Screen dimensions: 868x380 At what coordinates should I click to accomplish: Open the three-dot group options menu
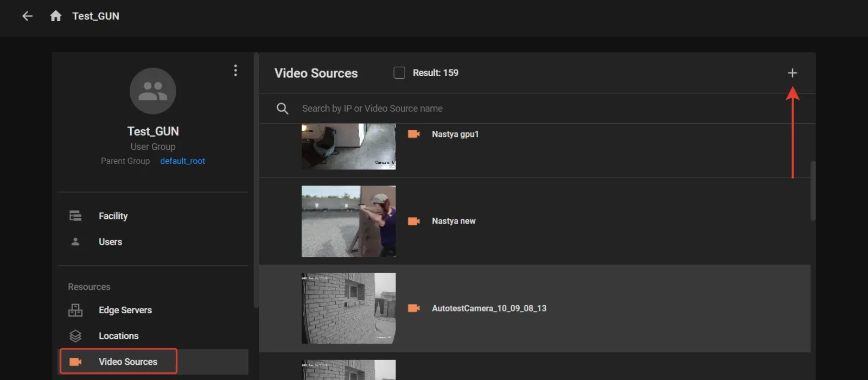point(235,70)
